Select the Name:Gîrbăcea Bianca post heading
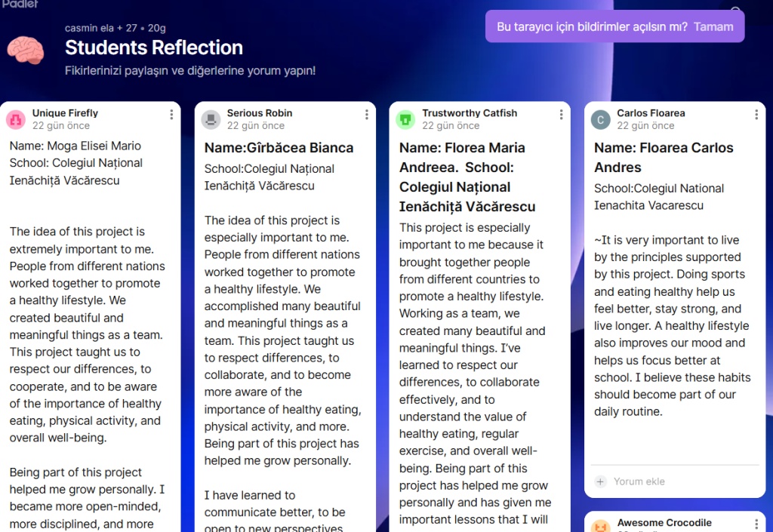This screenshot has width=773, height=532. (x=279, y=147)
